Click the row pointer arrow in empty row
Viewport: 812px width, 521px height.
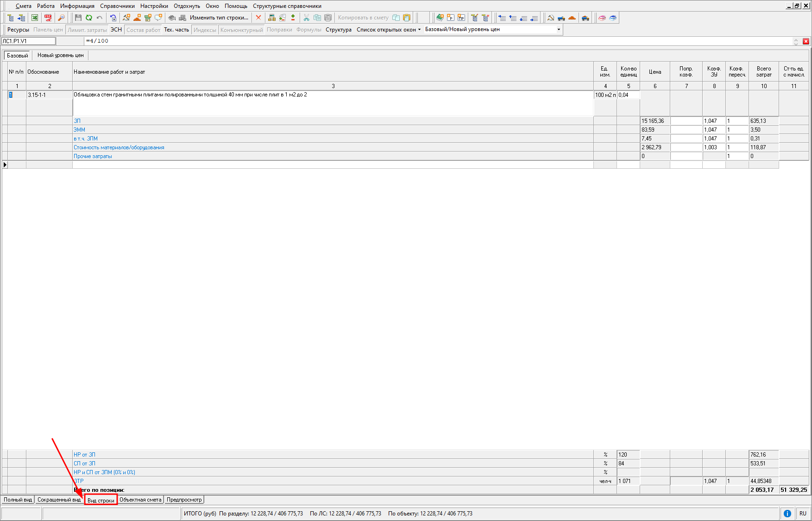5,165
